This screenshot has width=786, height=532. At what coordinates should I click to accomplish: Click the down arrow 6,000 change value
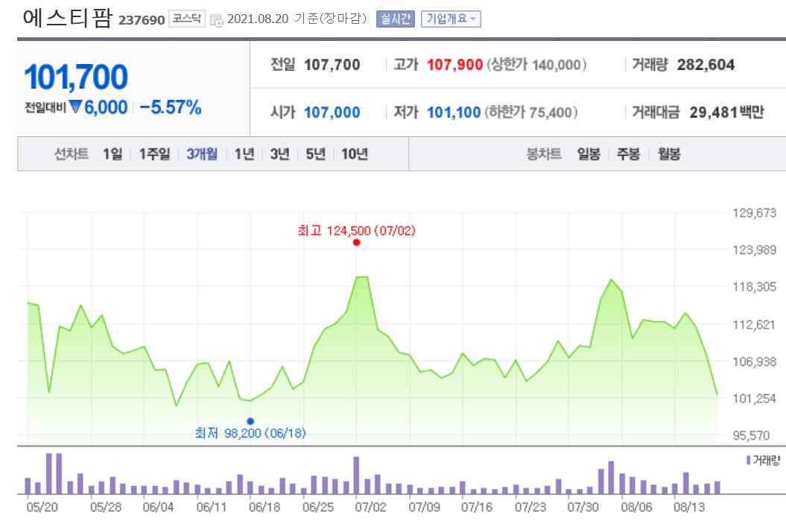click(x=98, y=107)
